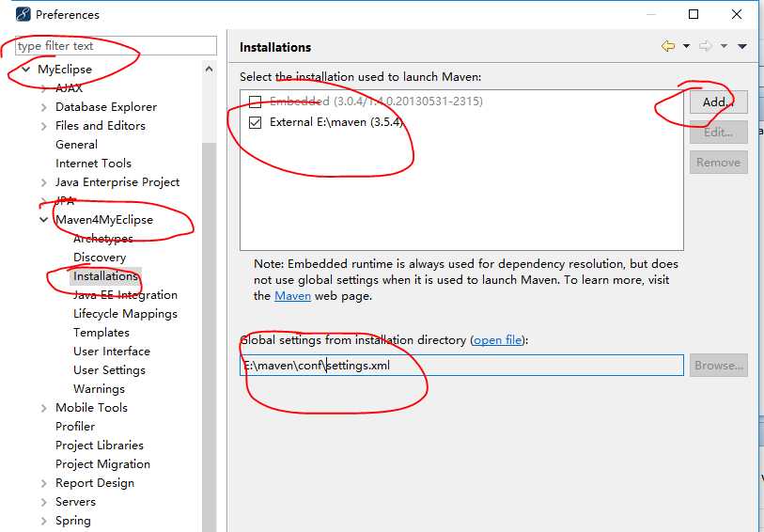The height and width of the screenshot is (532, 764).
Task: Maximize the Preferences window
Action: click(694, 14)
